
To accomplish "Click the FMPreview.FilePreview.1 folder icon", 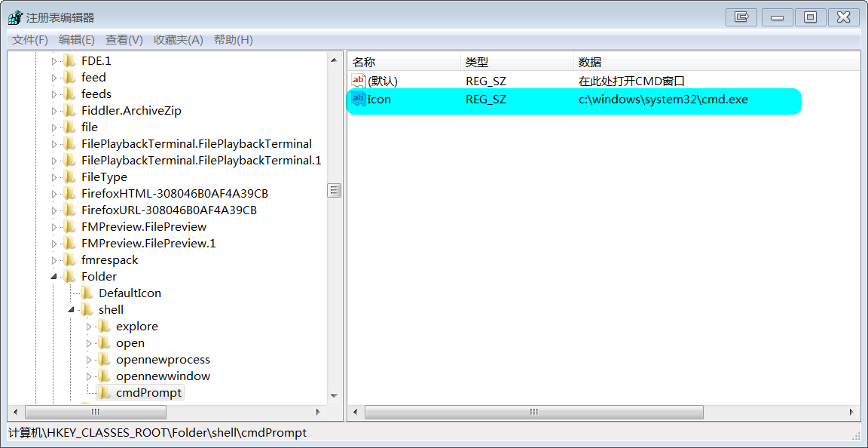I will pyautogui.click(x=69, y=244).
